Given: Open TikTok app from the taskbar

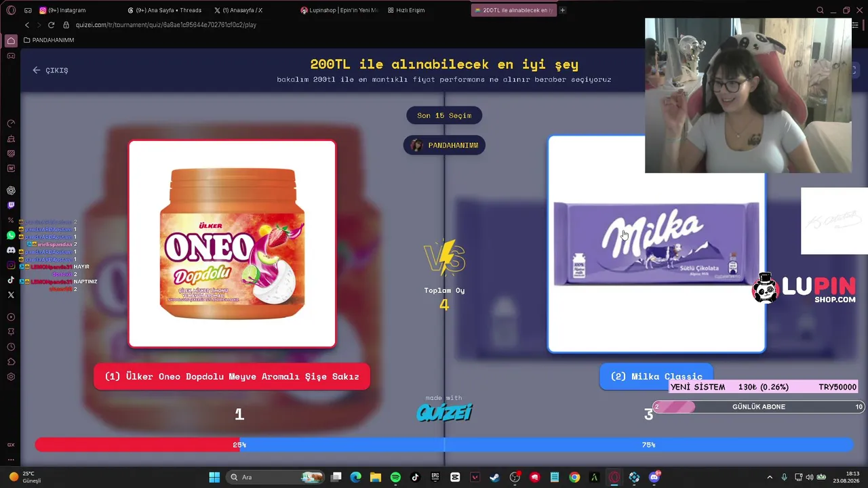Looking at the screenshot, I should coord(415,477).
